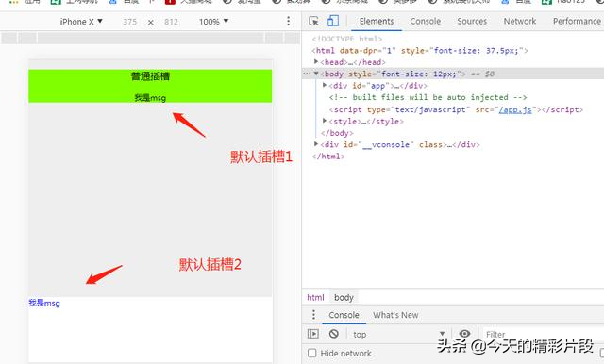
Task: Expand the div id app node
Action: pos(325,85)
